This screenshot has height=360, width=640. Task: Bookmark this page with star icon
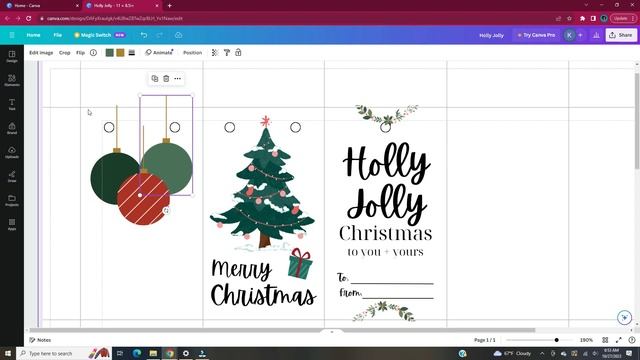coord(569,18)
